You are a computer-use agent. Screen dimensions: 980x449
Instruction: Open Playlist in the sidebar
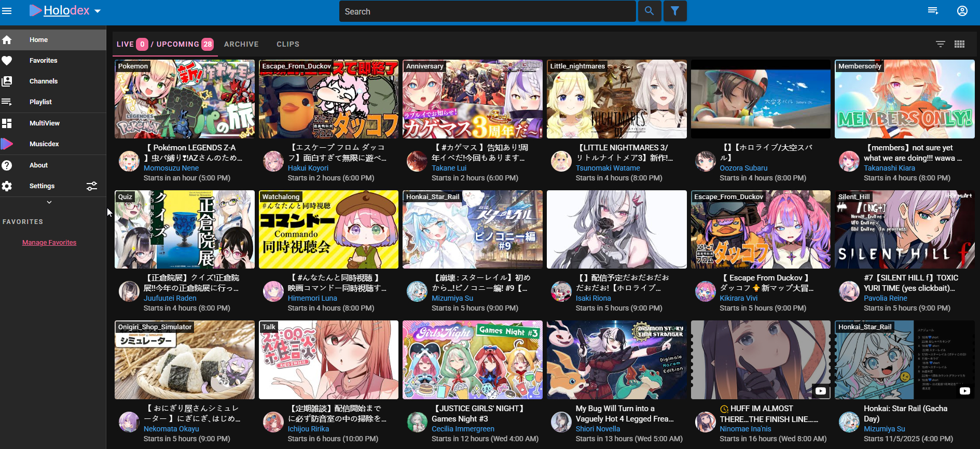point(53,102)
